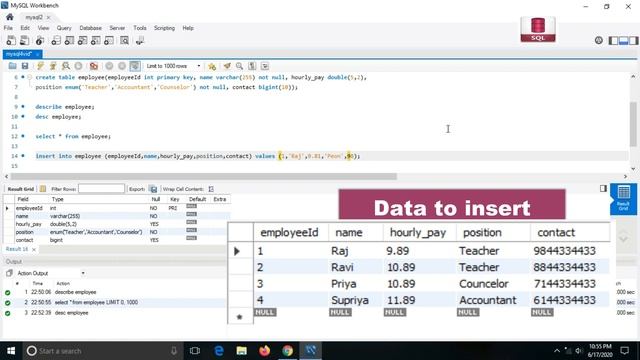Screen dimensions: 640x360
Task: Commit the current transaction
Action: 109,66
